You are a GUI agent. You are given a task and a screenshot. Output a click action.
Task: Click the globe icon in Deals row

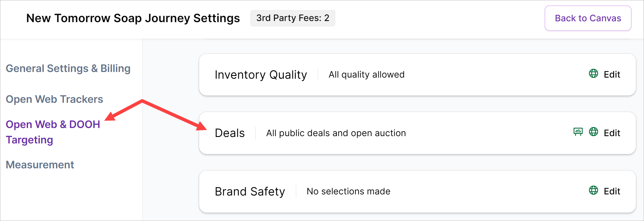click(x=593, y=132)
